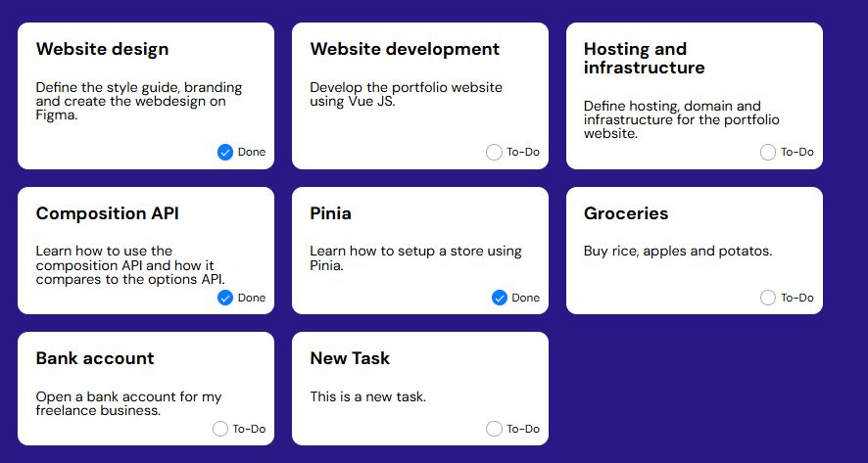Image resolution: width=868 pixels, height=463 pixels.
Task: Mark Website development task as done
Action: tap(494, 152)
